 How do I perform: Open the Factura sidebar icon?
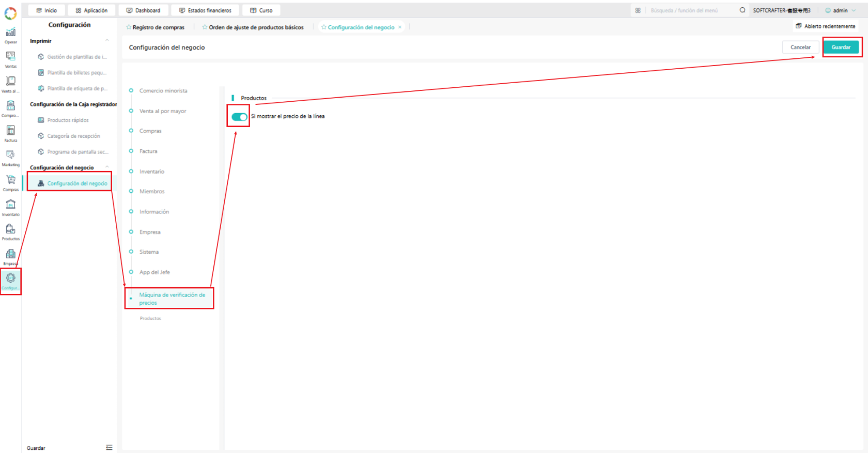[10, 134]
